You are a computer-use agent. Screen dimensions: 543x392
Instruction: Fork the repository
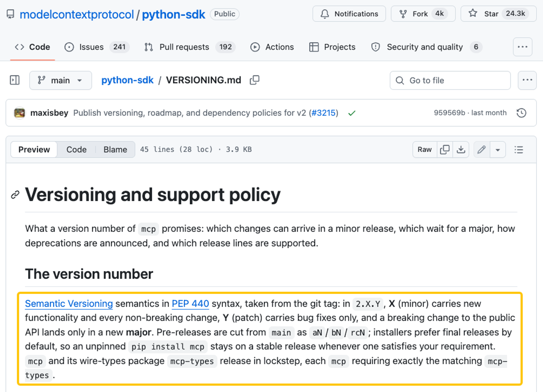423,14
